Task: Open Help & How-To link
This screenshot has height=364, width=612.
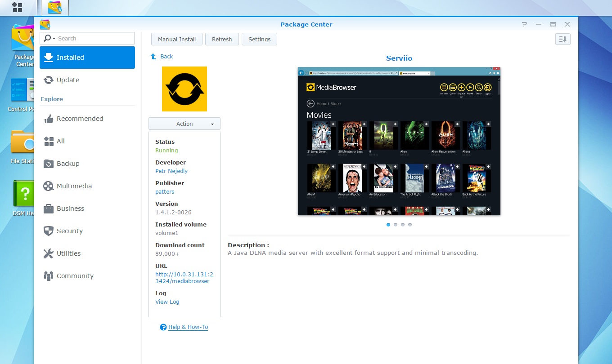Action: 188,327
